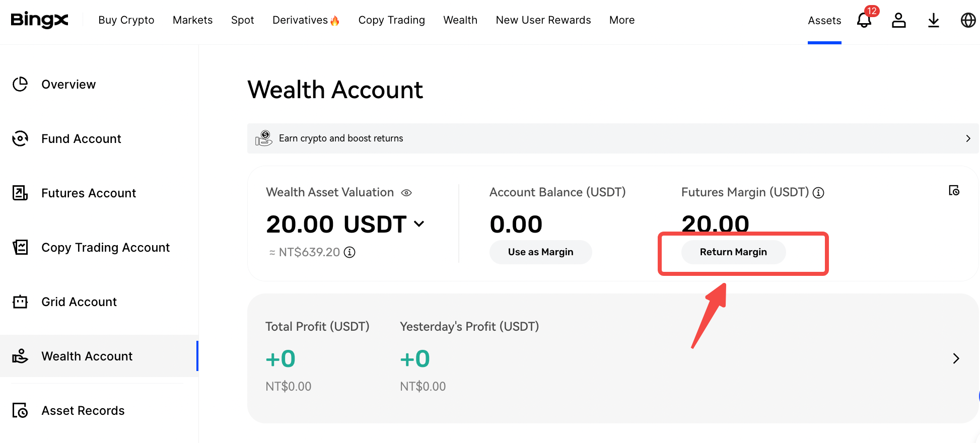Screen dimensions: 980x443
Task: Click the Return Margin button
Action: coord(733,252)
